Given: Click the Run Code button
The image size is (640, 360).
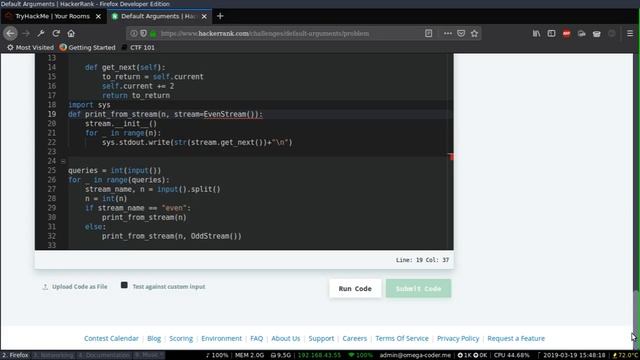Looking at the screenshot, I should click(355, 289).
